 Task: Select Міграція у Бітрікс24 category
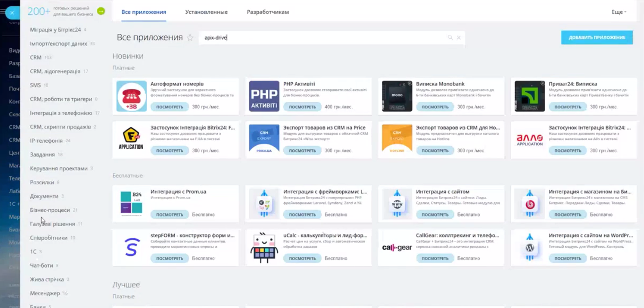[x=55, y=30]
